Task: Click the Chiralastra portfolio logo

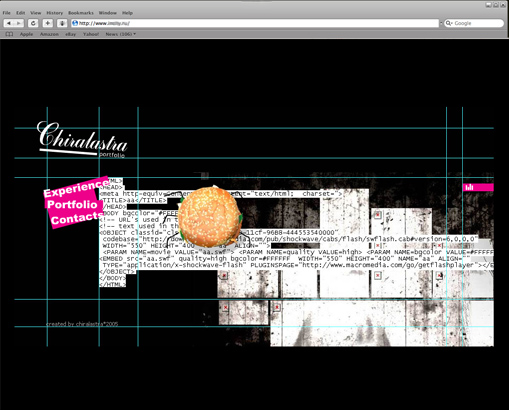Action: click(82, 139)
